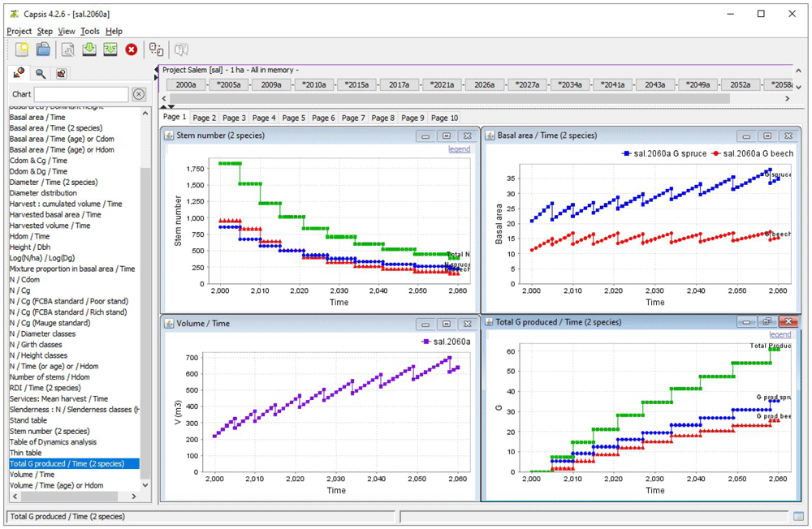
Task: Open the Tools menu
Action: (89, 31)
